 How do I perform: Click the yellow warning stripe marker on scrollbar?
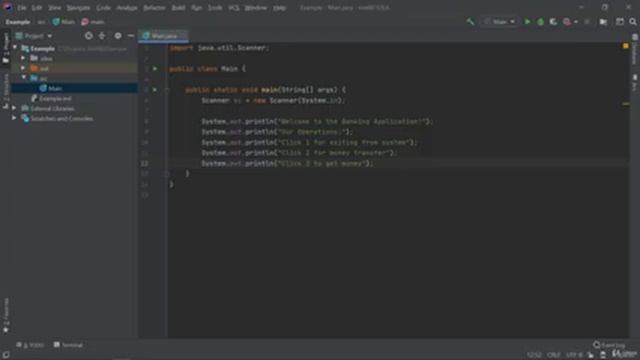pos(626,104)
